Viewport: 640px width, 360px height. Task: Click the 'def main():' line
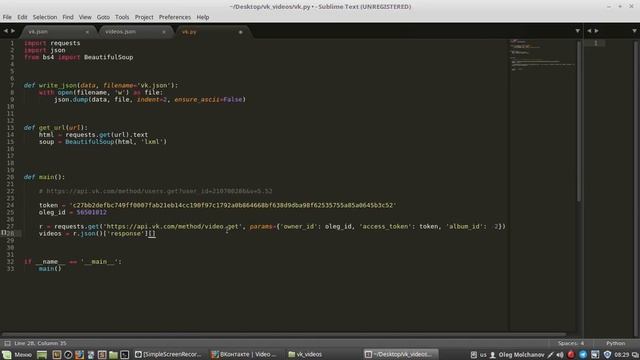pyautogui.click(x=44, y=177)
